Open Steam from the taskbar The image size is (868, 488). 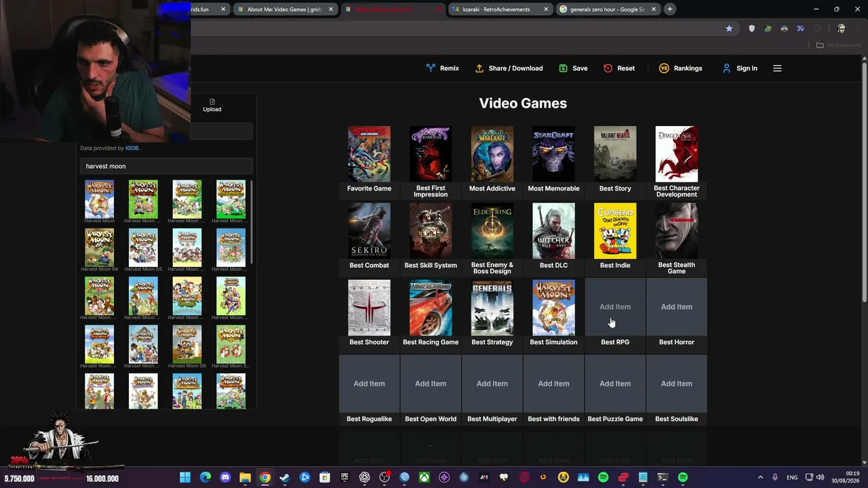285,478
